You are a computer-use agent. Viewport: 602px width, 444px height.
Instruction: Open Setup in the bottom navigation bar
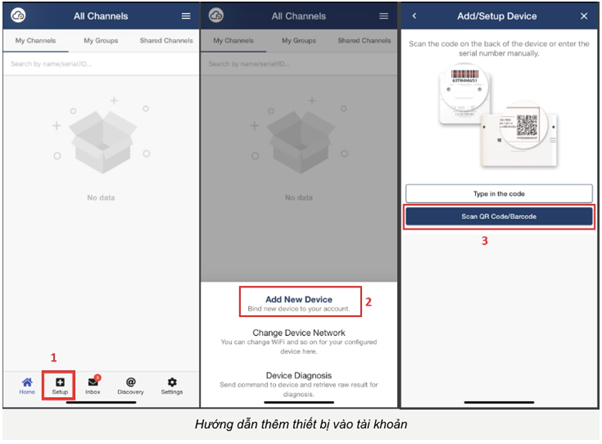coord(60,386)
